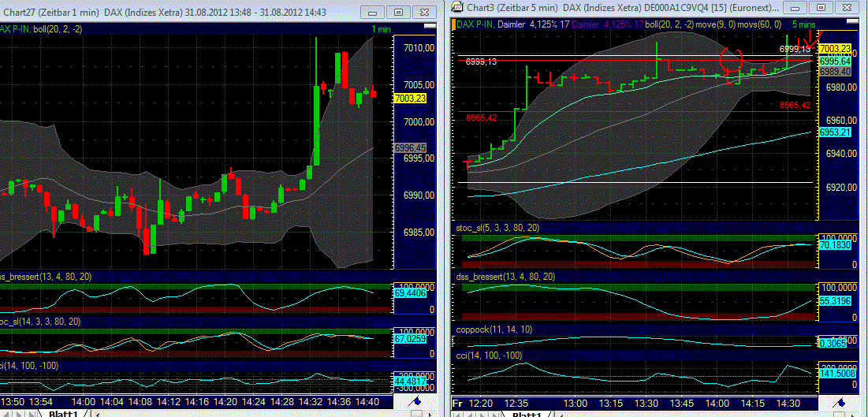Click the yellow 7003,23 price tag in Chart3

pos(834,49)
